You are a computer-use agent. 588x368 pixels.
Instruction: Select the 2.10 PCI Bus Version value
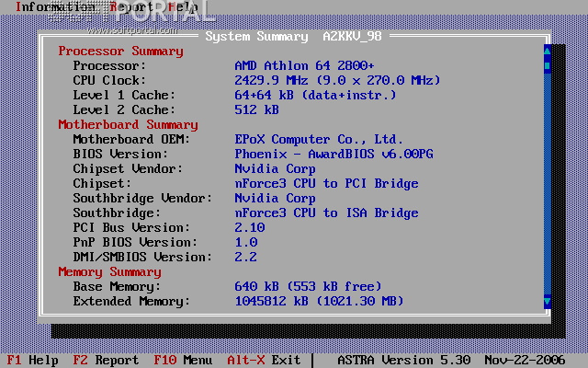coord(249,227)
